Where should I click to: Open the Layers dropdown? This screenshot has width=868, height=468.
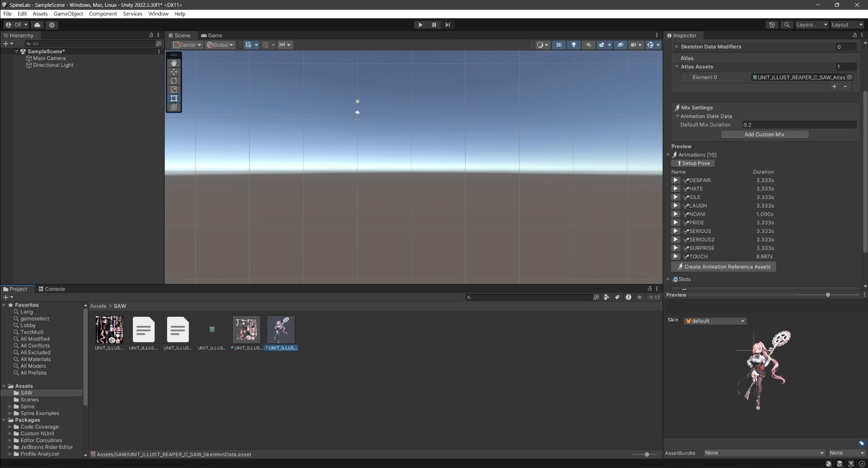point(811,24)
